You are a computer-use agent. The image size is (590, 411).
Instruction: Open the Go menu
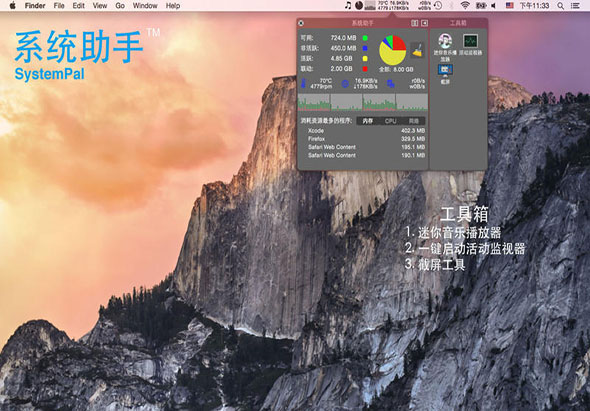pos(120,6)
